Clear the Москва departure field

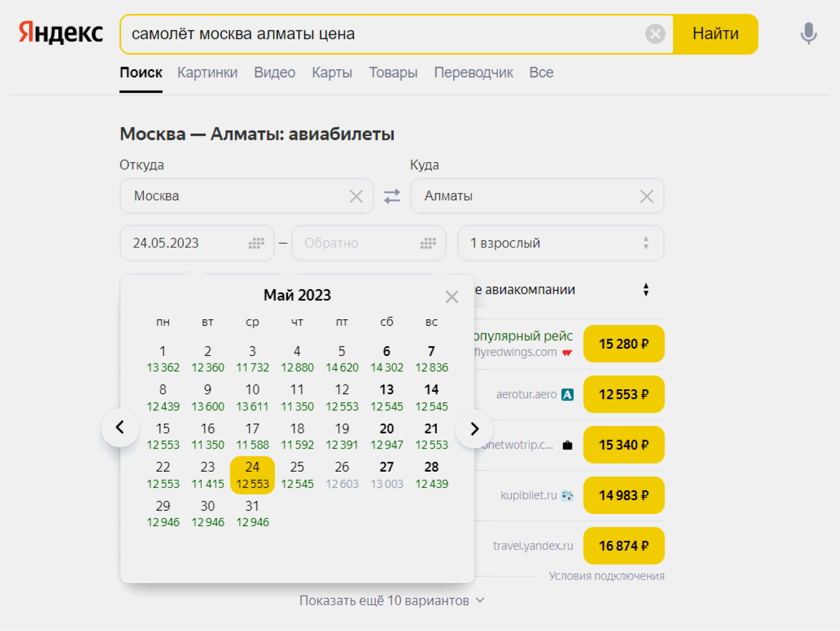point(356,197)
